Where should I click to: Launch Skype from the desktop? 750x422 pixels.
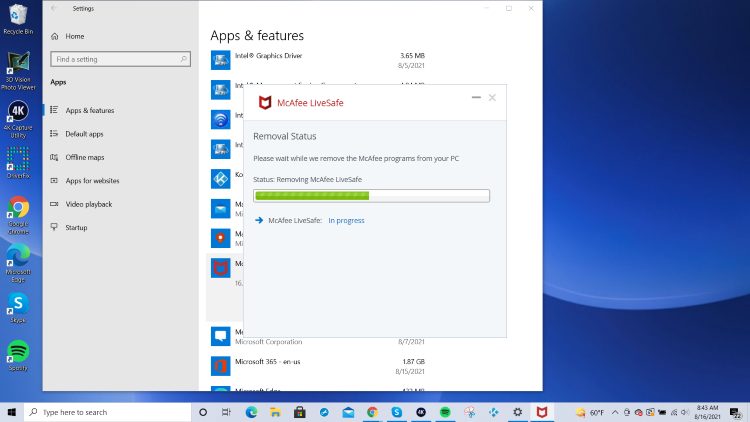pyautogui.click(x=18, y=309)
